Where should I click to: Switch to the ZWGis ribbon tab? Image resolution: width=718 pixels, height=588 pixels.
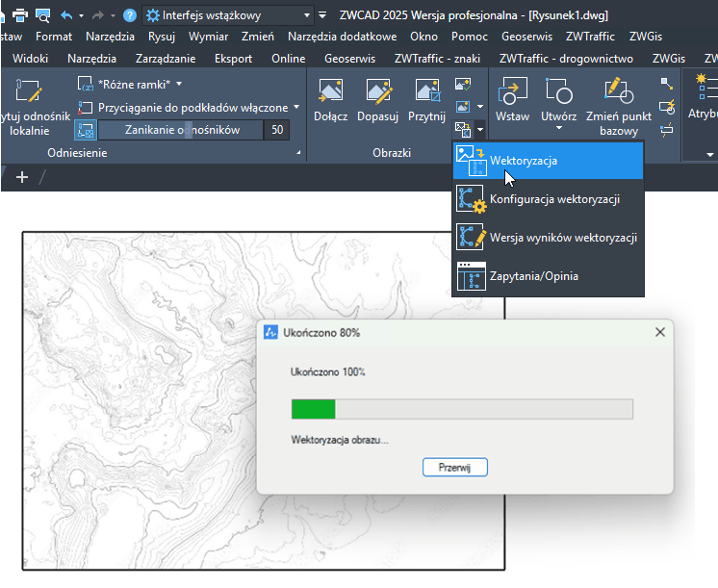tap(669, 59)
